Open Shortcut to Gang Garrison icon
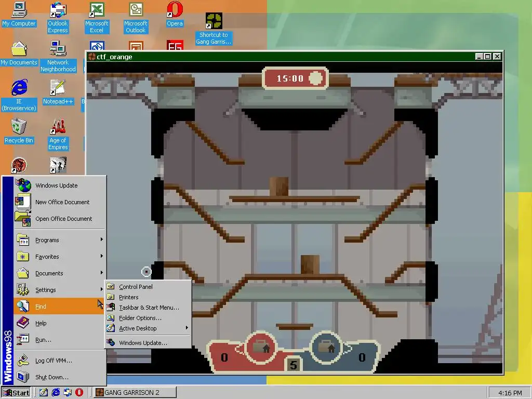Viewport: 532px width, 399px height. [214, 29]
